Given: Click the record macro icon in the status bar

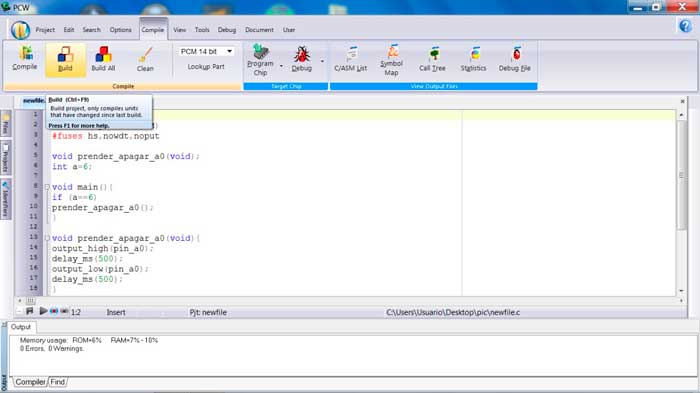Looking at the screenshot, I should coord(54,311).
